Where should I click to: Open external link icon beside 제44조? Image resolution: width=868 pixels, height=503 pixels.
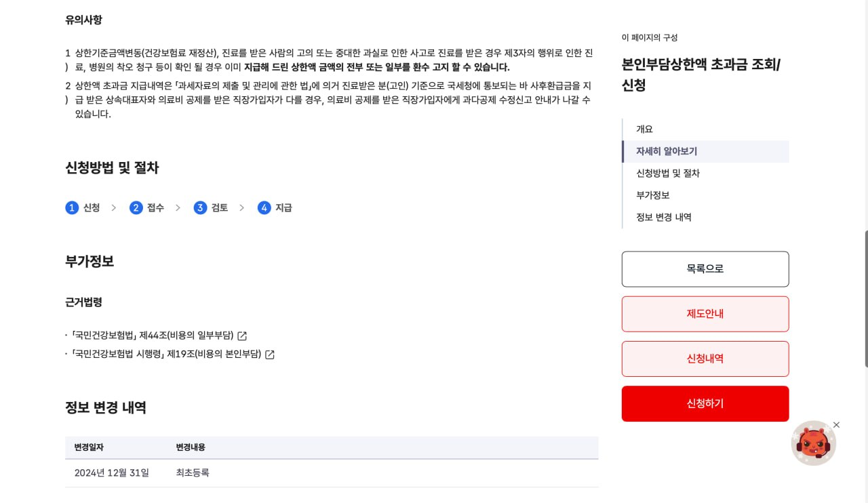pyautogui.click(x=242, y=336)
